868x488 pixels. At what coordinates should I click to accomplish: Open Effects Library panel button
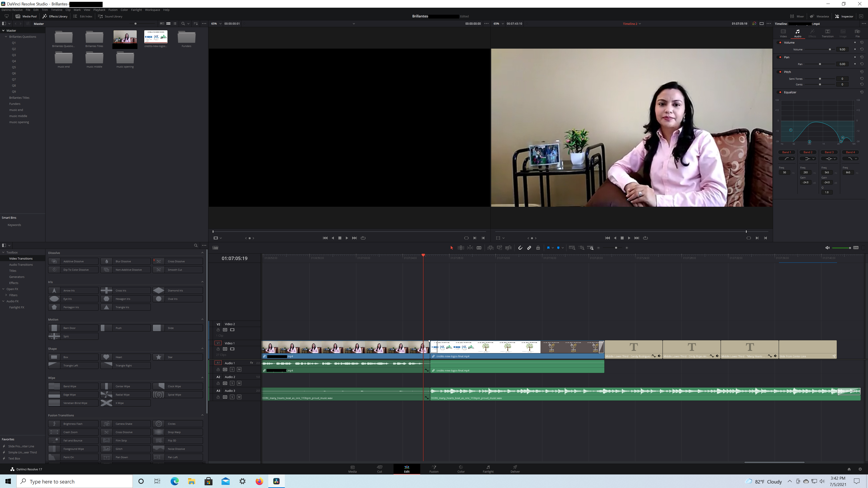[x=55, y=16]
